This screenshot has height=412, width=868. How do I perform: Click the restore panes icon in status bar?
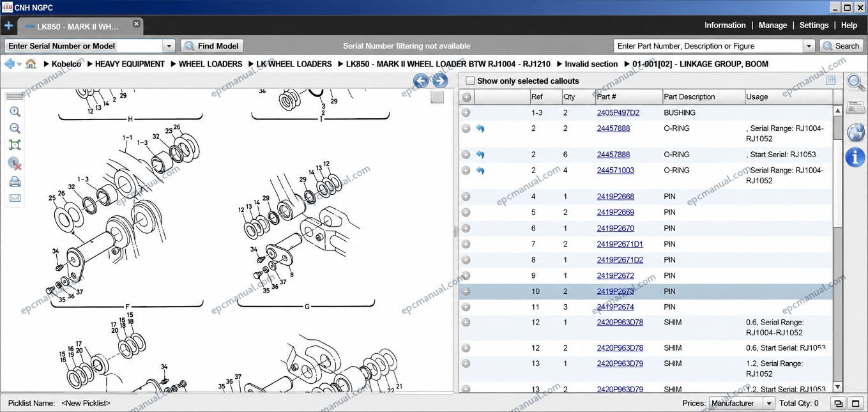tap(837, 403)
